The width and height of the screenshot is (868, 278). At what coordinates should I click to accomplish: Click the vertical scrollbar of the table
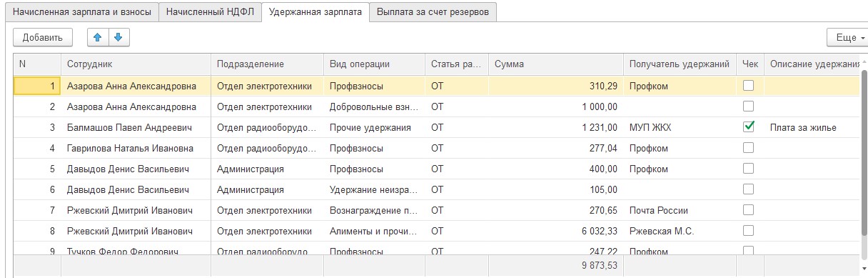pos(864,164)
